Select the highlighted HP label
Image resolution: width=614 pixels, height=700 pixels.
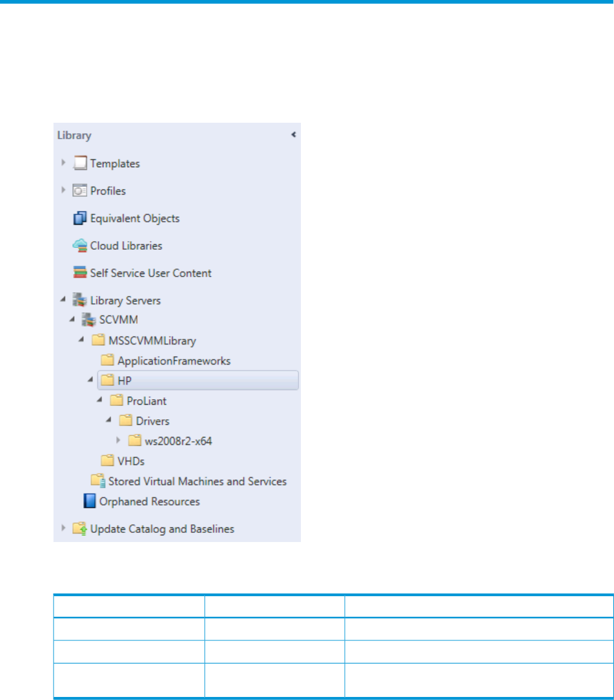124,380
